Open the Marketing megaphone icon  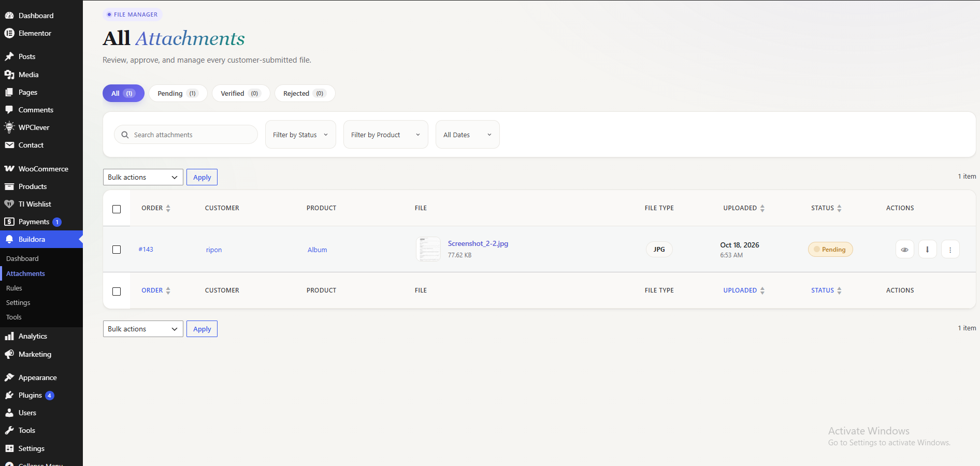(x=9, y=354)
